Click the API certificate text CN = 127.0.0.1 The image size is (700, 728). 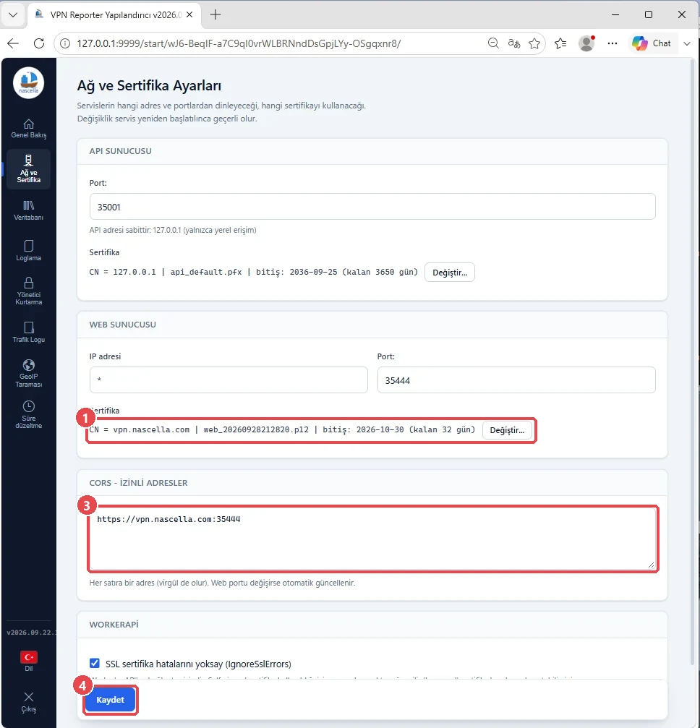coord(123,272)
